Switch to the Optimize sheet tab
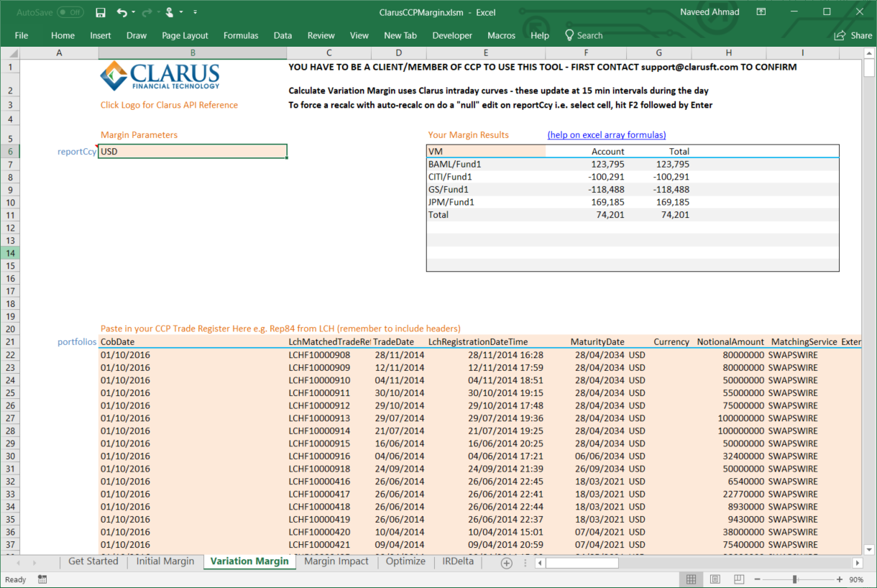 click(x=405, y=561)
